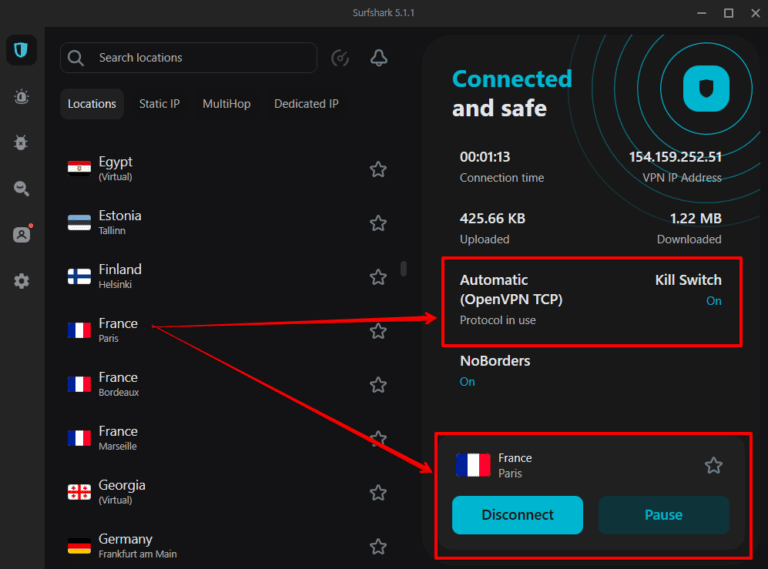Toggle the NoBorders On setting
The image size is (768, 569).
[x=467, y=382]
